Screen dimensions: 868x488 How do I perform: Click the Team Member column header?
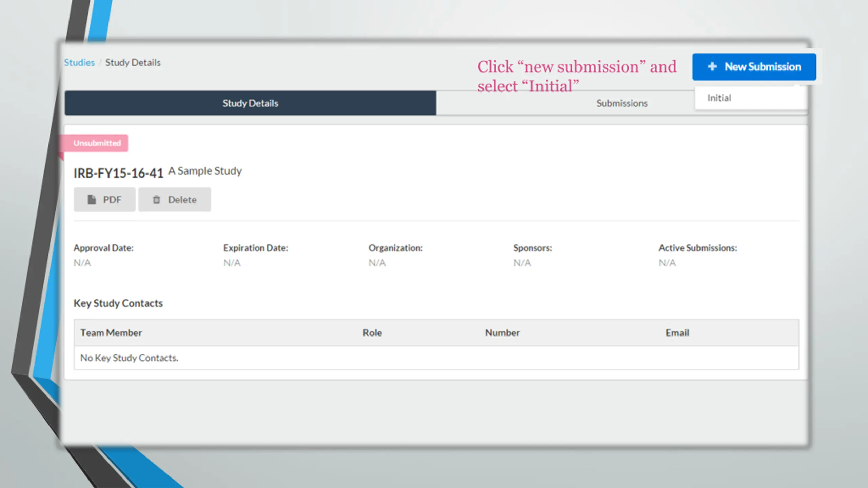coord(111,333)
